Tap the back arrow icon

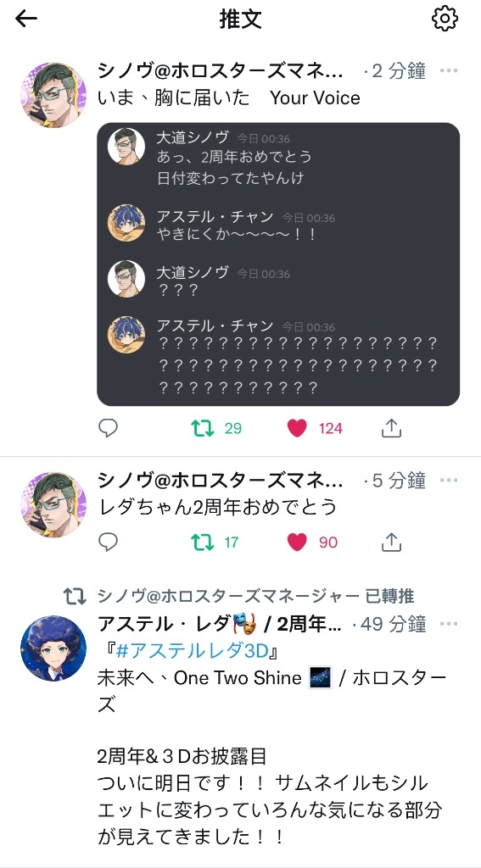(x=26, y=19)
